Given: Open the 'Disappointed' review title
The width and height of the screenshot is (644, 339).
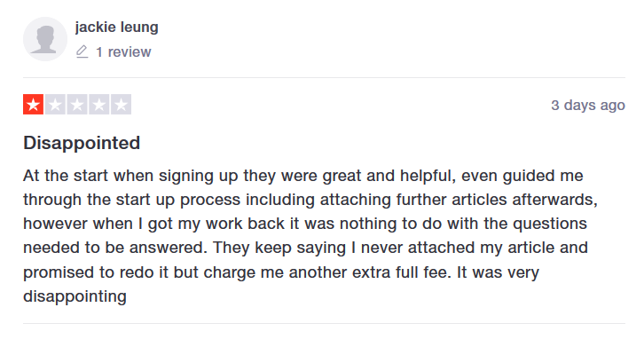Looking at the screenshot, I should 82,143.
